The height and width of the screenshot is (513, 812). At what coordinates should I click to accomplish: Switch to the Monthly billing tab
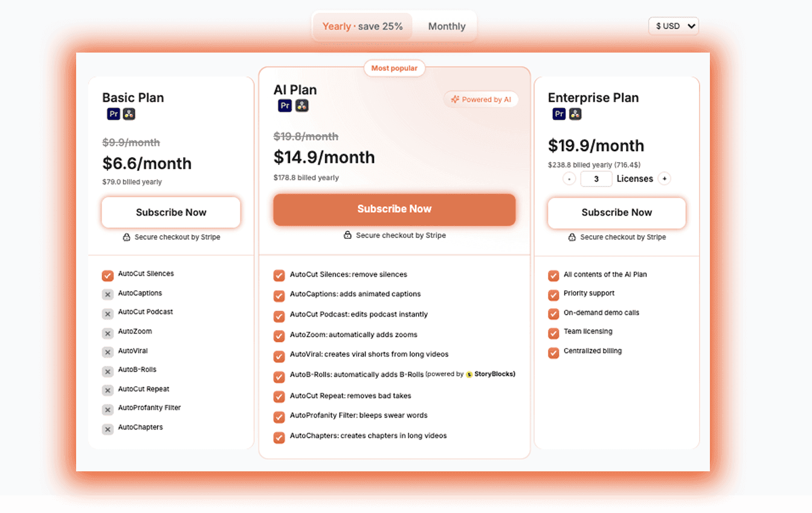pos(446,26)
